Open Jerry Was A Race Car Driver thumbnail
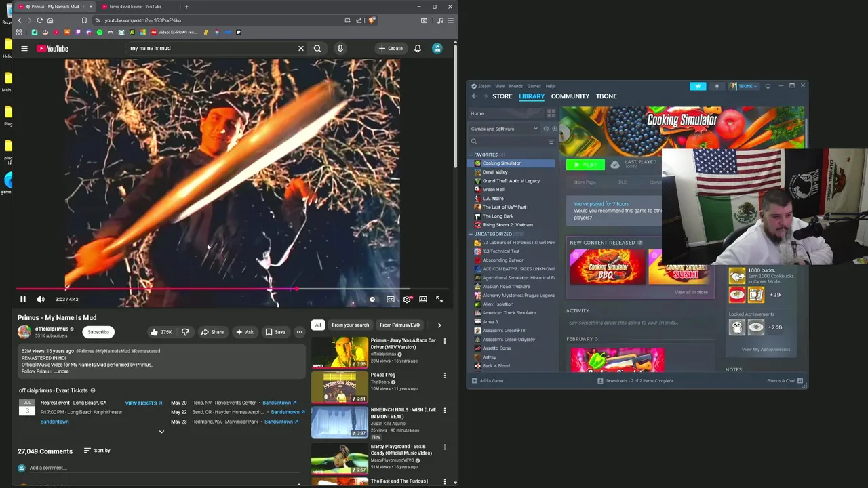Image resolution: width=868 pixels, height=488 pixels. [x=340, y=353]
